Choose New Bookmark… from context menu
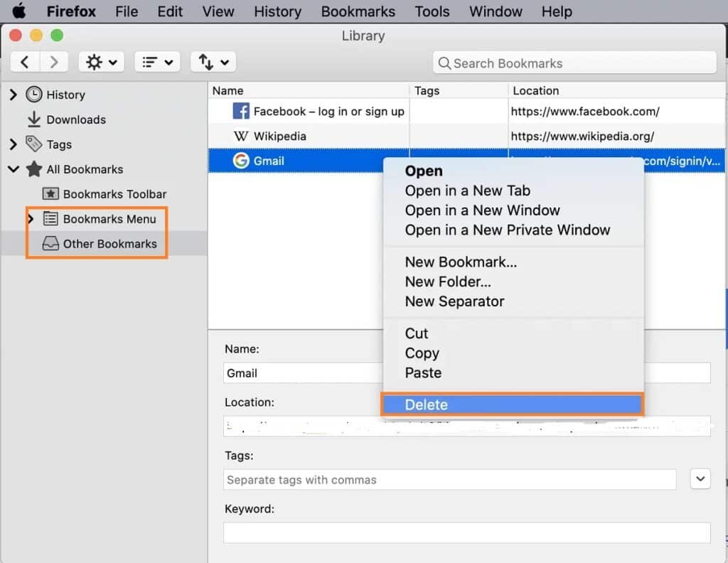This screenshot has height=563, width=728. tap(513, 262)
